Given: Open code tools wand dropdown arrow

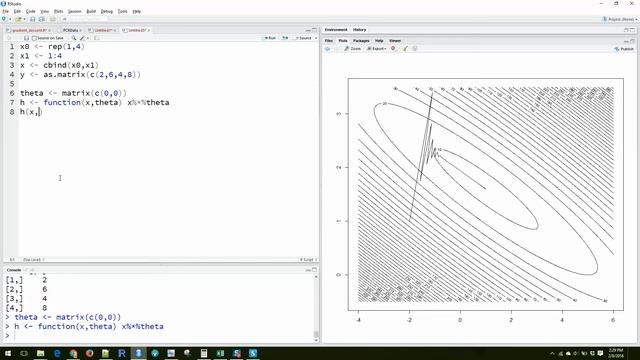Looking at the screenshot, I should point(87,38).
